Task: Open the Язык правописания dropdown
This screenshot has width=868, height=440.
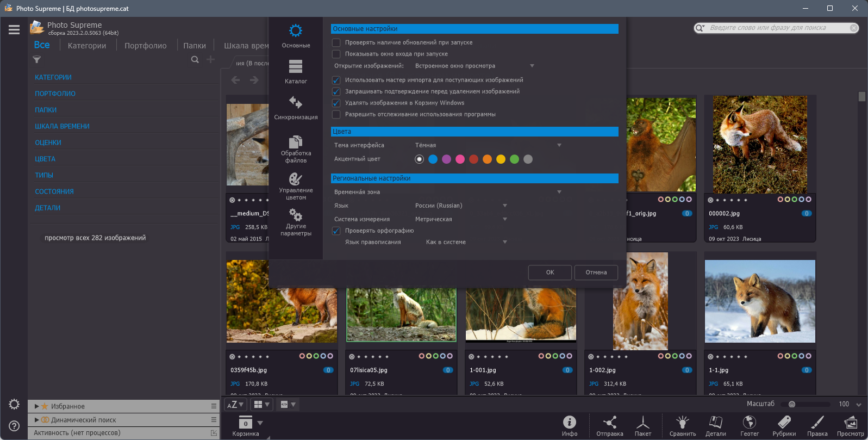Action: (x=466, y=242)
